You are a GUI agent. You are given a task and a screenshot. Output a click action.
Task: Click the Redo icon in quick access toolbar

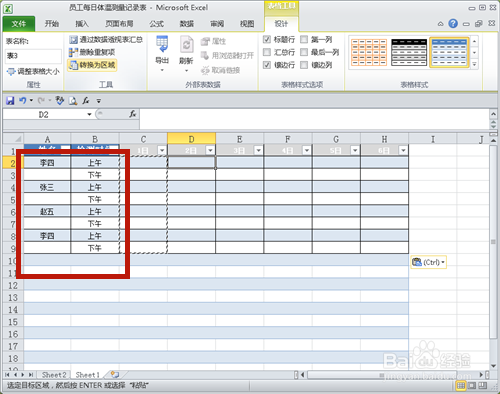tap(41, 100)
